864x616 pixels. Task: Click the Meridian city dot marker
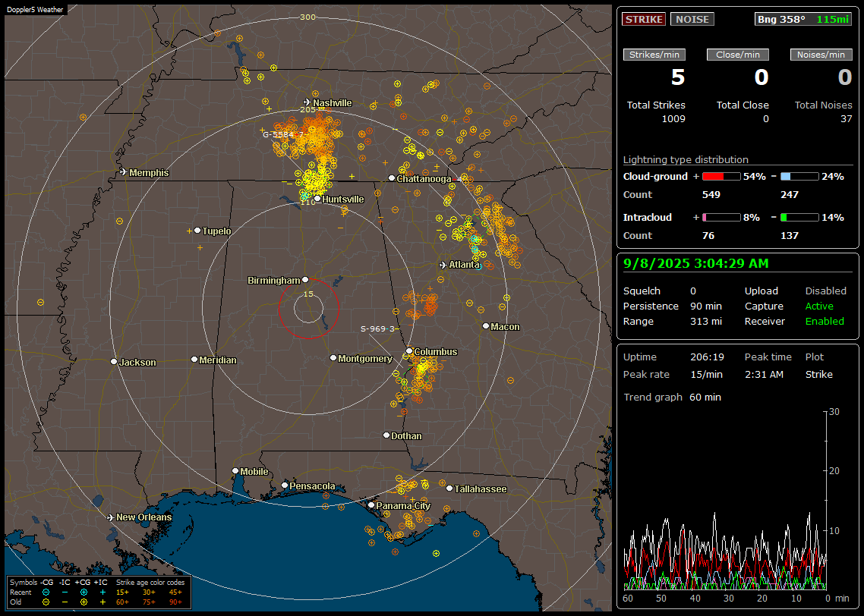point(194,360)
